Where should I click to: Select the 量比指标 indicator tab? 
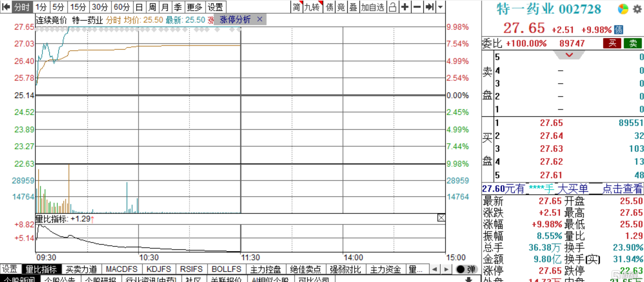pyautogui.click(x=41, y=270)
